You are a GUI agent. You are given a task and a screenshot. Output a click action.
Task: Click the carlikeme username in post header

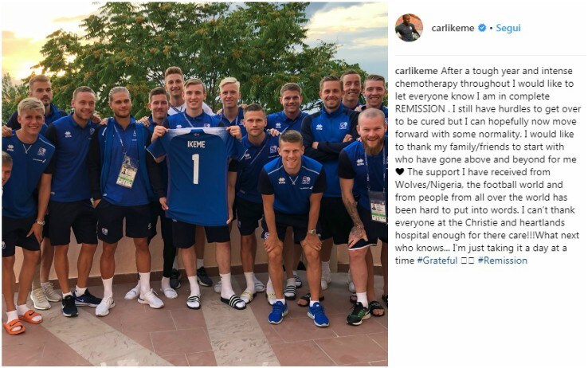453,28
